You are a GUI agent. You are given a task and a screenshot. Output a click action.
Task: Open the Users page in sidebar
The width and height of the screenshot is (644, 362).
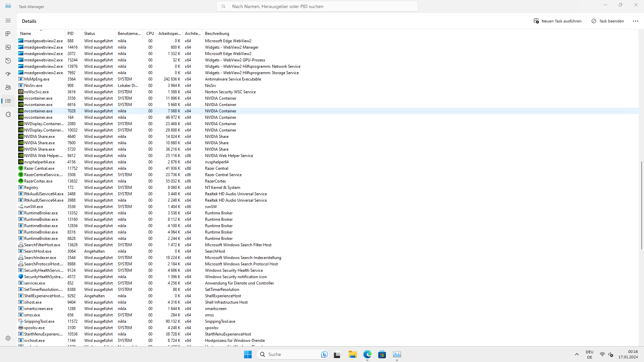(8, 88)
